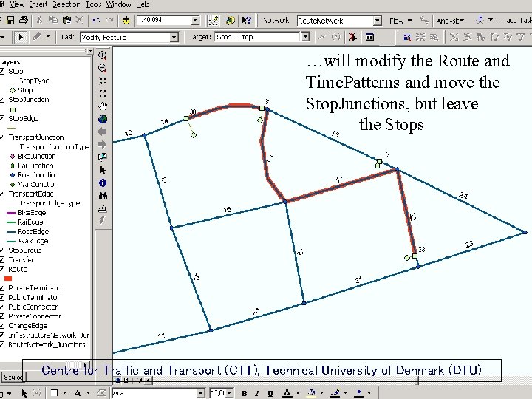Click the red Route symbol swatch

(x=8, y=279)
